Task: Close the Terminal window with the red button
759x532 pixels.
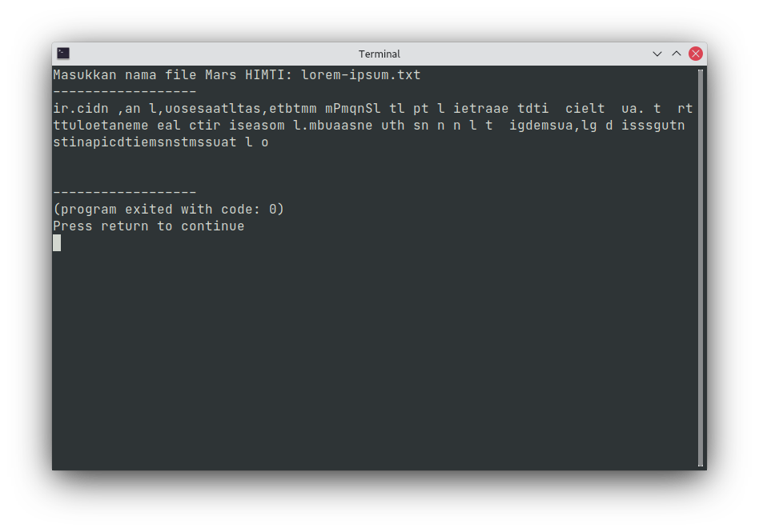Action: tap(696, 54)
